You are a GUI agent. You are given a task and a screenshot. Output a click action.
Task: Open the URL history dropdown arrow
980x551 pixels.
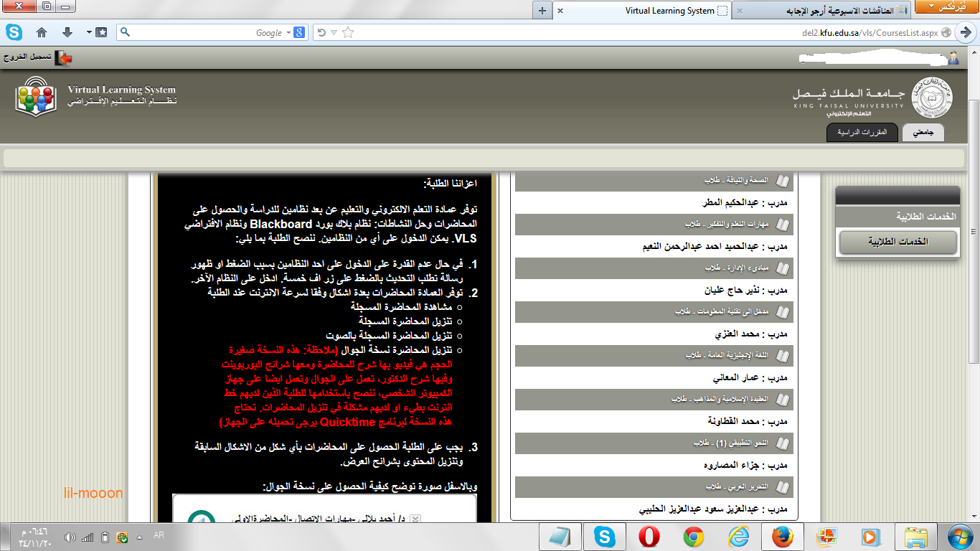point(334,32)
